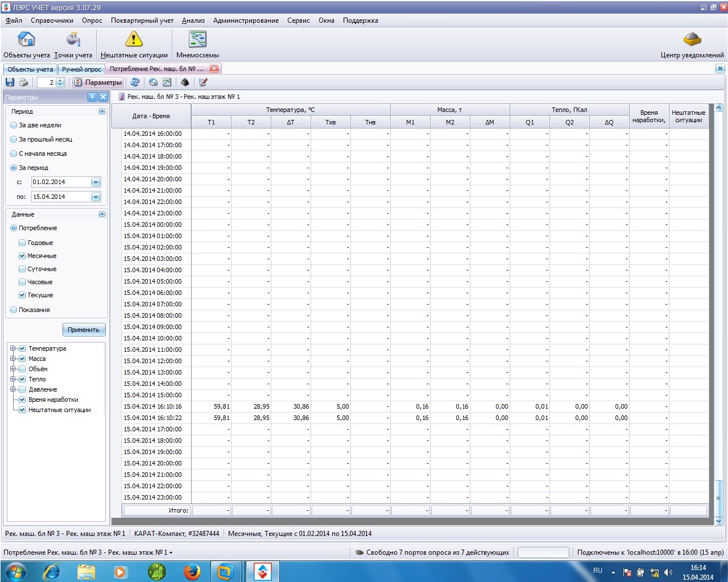
Task: Close the Потребление Рек. маш. tab
Action: tap(214, 69)
